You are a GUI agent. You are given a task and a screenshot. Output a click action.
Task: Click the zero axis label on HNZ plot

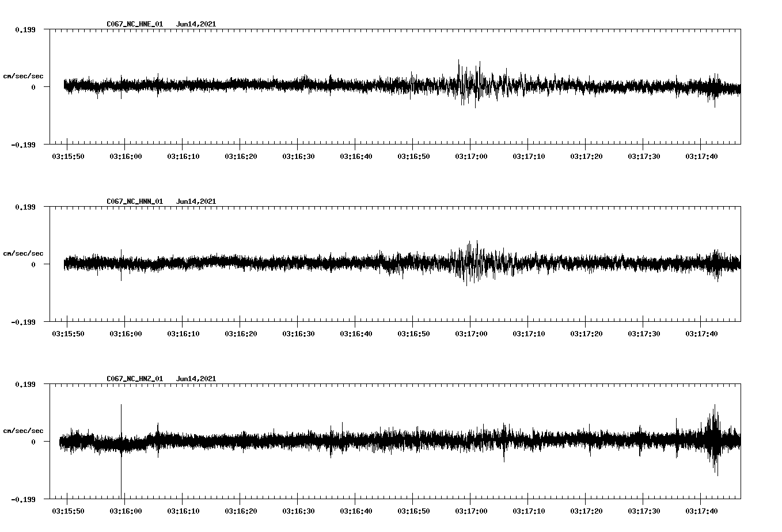(x=33, y=442)
